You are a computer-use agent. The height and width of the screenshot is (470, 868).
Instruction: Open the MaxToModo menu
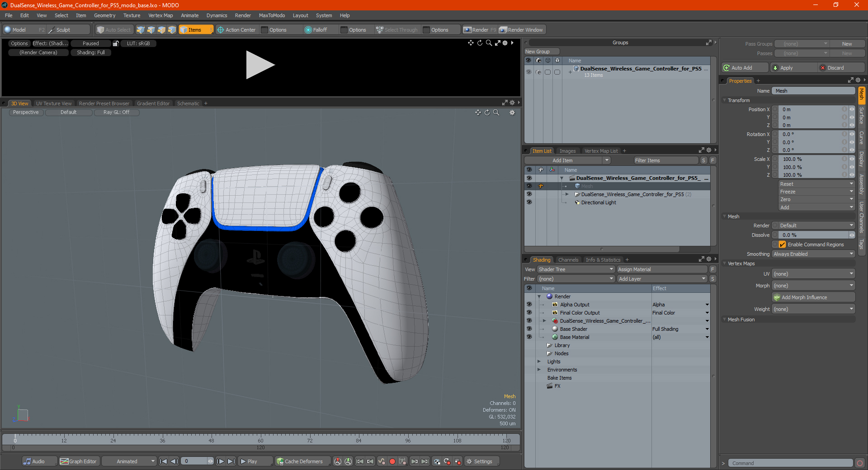(272, 15)
